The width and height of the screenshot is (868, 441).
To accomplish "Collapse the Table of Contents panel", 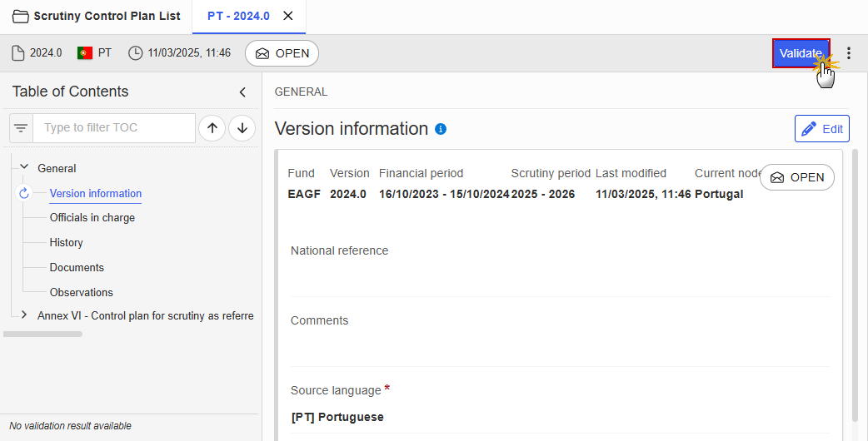I will point(242,92).
